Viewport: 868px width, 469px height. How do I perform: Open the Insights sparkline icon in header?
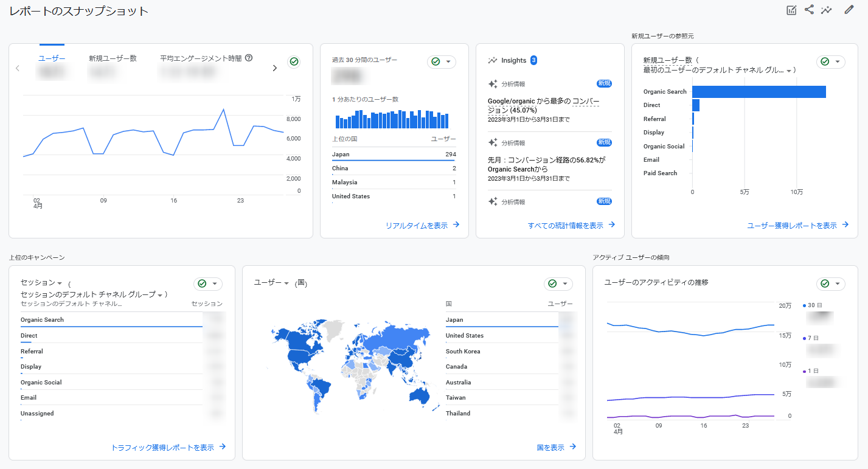[x=826, y=10]
